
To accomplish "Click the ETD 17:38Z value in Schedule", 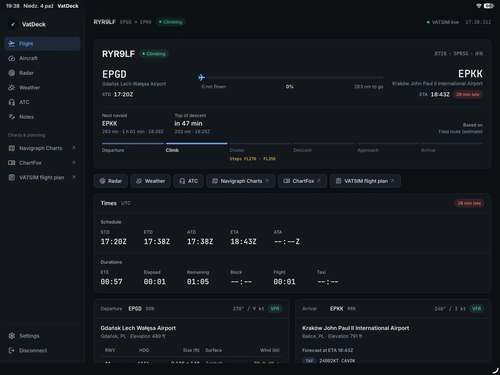I will coord(157,241).
